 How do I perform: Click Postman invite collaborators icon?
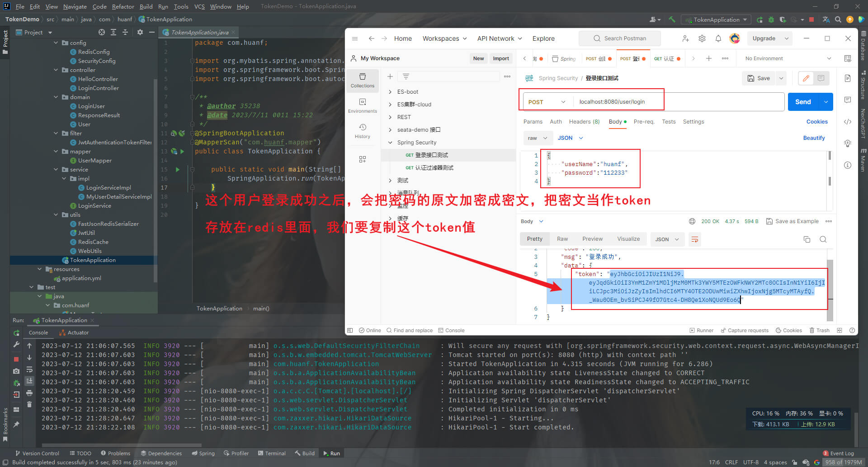click(685, 38)
